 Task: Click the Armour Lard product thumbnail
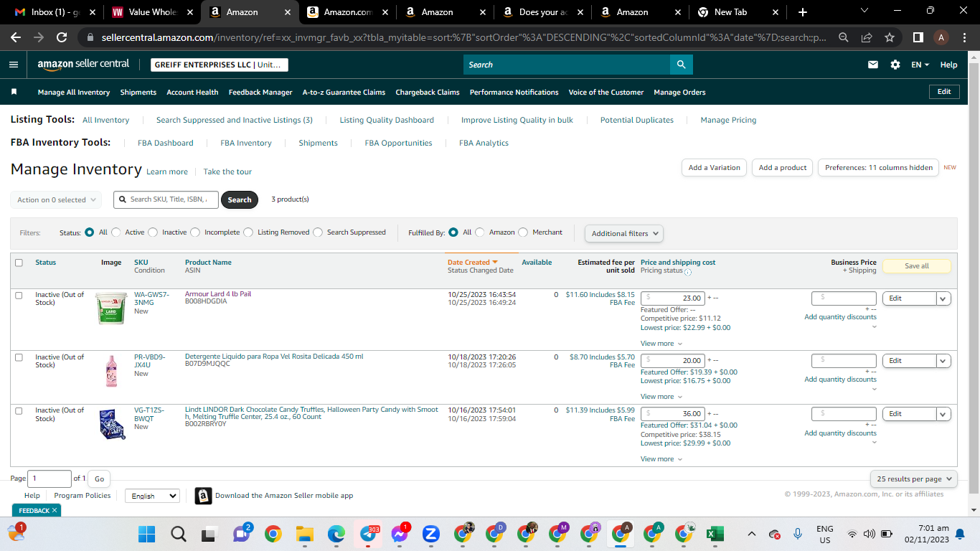(110, 309)
